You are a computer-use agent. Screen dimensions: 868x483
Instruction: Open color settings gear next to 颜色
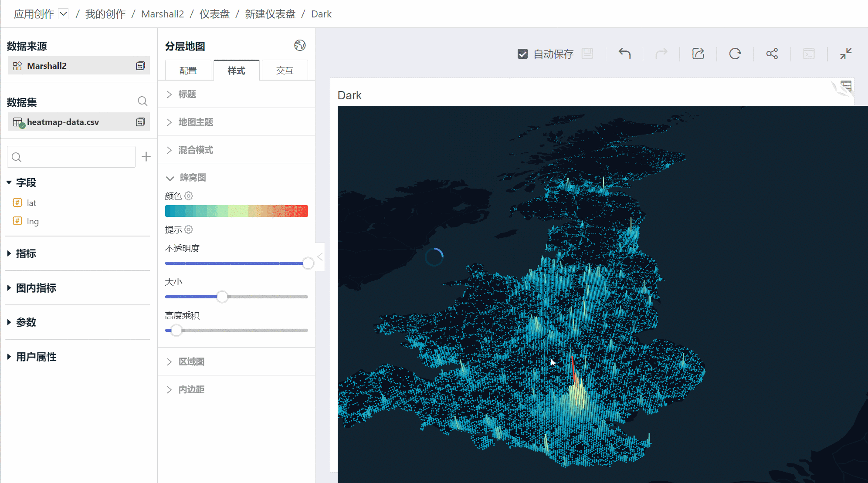coord(189,196)
